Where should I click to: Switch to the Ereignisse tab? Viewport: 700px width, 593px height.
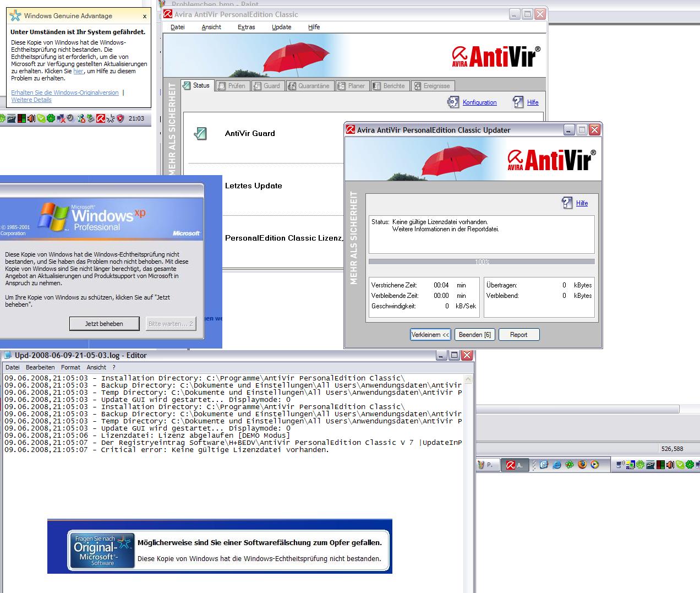(433, 86)
